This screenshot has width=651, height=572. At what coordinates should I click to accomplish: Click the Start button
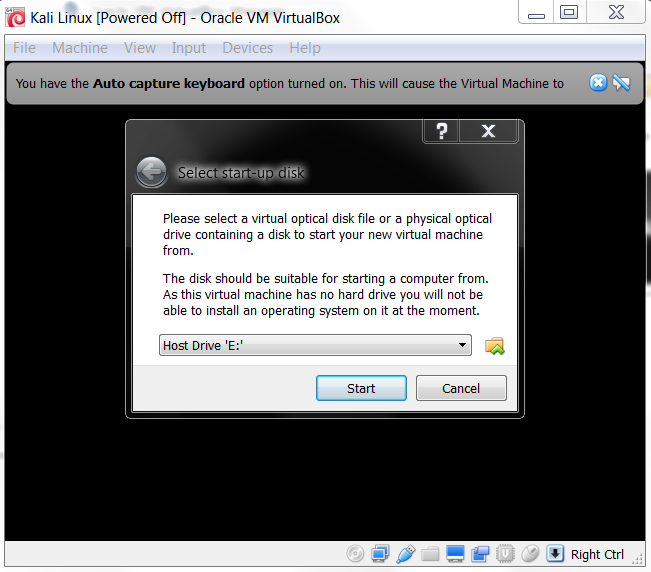361,388
